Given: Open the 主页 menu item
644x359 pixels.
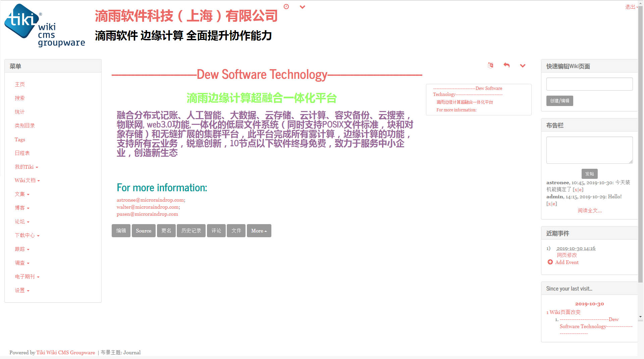Looking at the screenshot, I should click(x=20, y=84).
